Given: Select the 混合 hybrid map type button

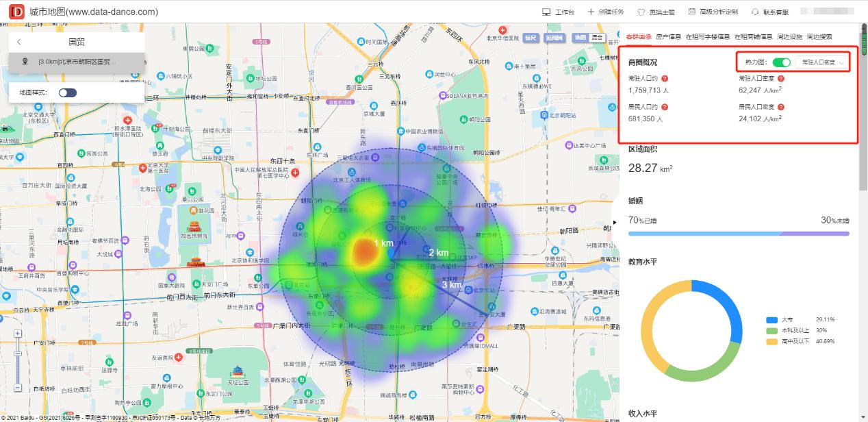Looking at the screenshot, I should 597,38.
